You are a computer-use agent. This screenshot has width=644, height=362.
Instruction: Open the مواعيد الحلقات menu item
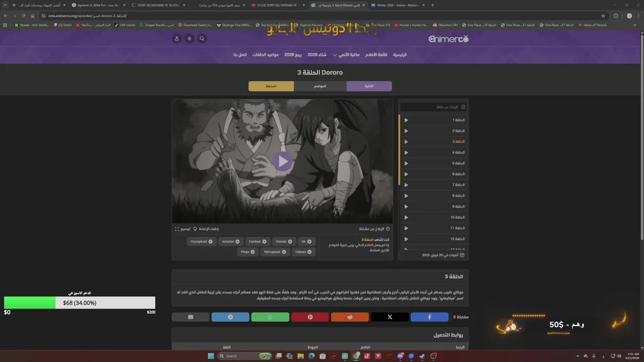(x=265, y=54)
